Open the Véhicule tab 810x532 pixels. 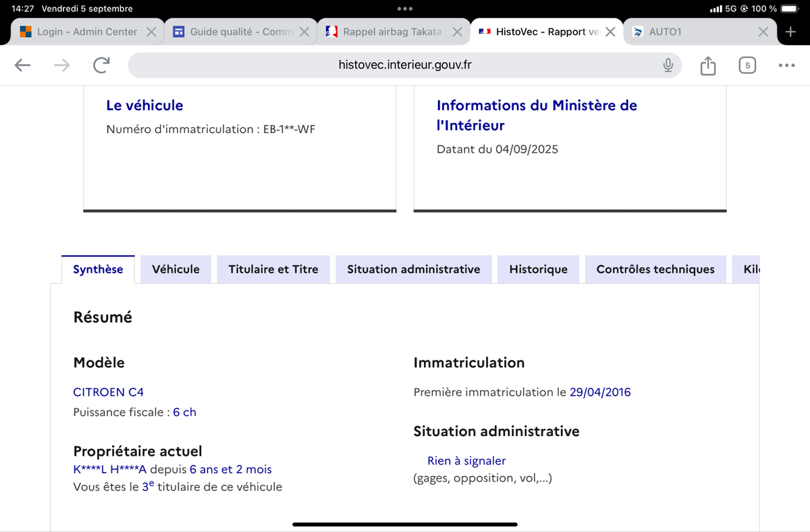(175, 269)
